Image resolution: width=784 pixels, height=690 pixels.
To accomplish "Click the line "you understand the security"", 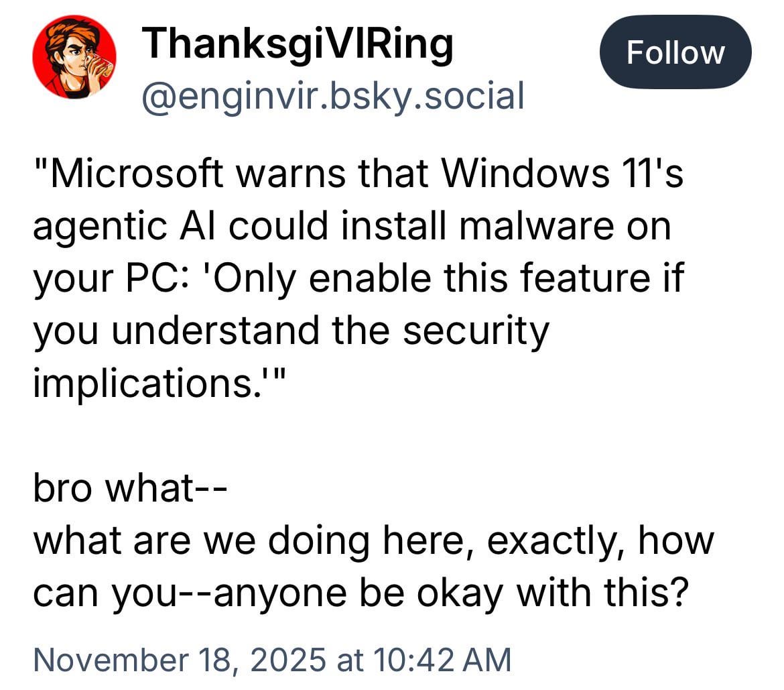I will 291,329.
